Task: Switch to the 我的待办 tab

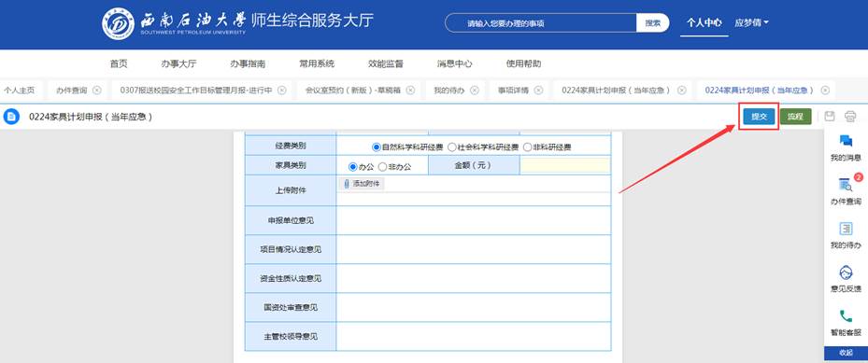Action: tap(448, 91)
